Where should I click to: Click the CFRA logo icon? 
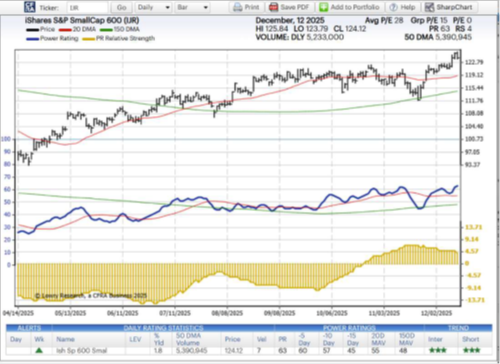(30, 7)
